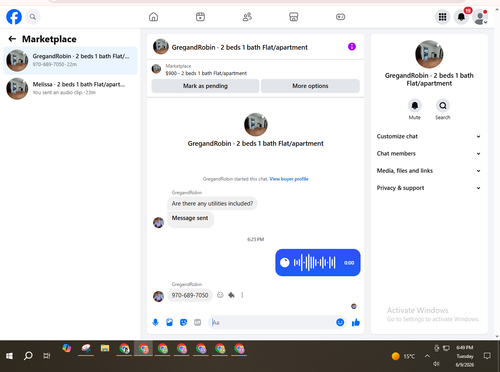Screen dimensions: 500x372
Task: Show hidden system tray icons
Action: click(427, 356)
